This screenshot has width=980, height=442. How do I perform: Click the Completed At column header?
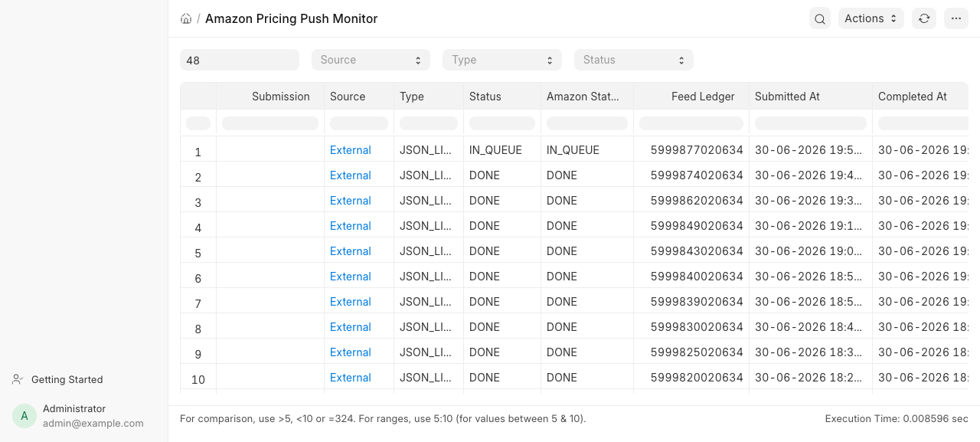(x=920, y=97)
